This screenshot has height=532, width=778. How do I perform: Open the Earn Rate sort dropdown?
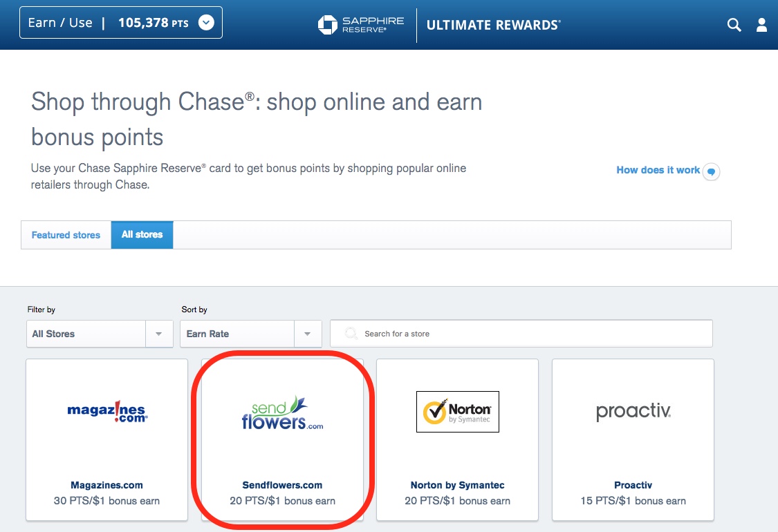click(x=251, y=334)
